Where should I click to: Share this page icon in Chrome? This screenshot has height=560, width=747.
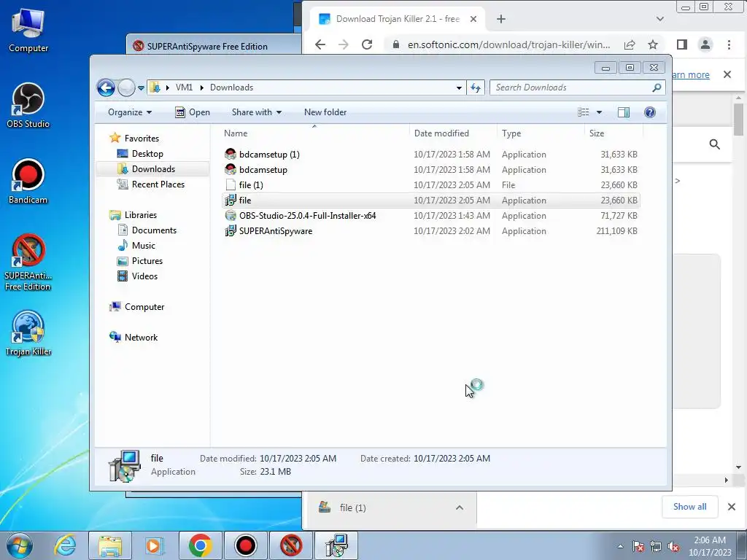(630, 44)
